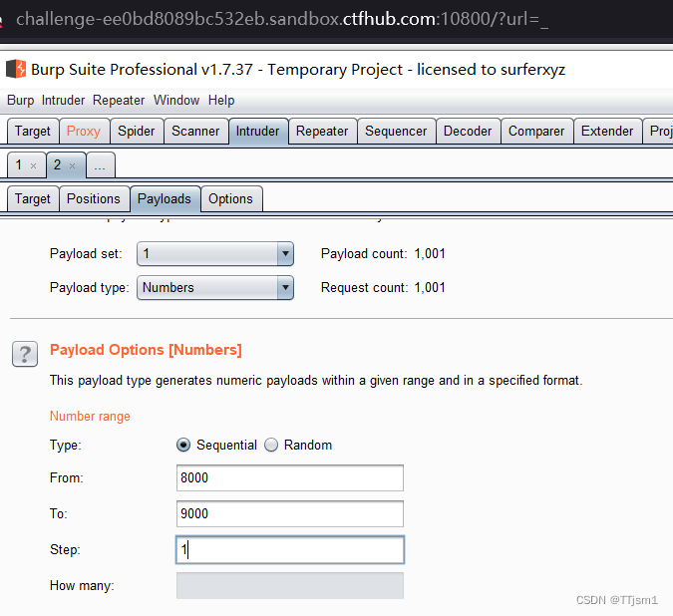Image resolution: width=673 pixels, height=616 pixels.
Task: Open the Payload Options help icon
Action: (x=25, y=354)
